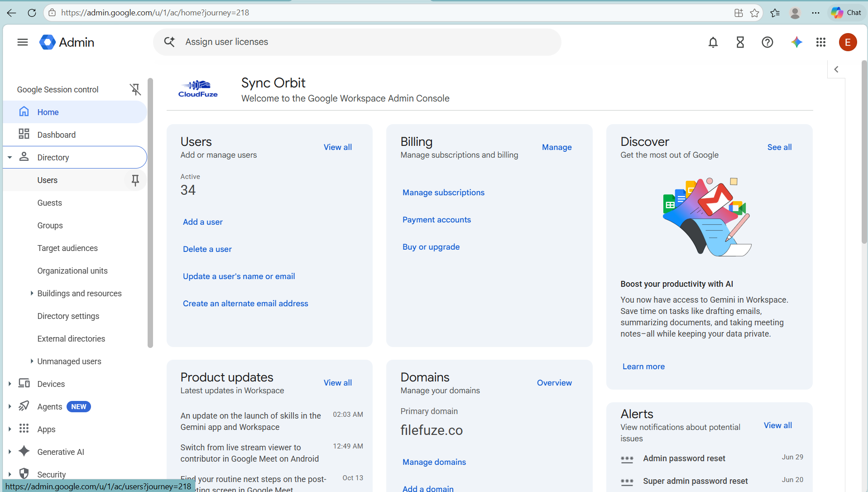Open browser favorites list icon

775,13
